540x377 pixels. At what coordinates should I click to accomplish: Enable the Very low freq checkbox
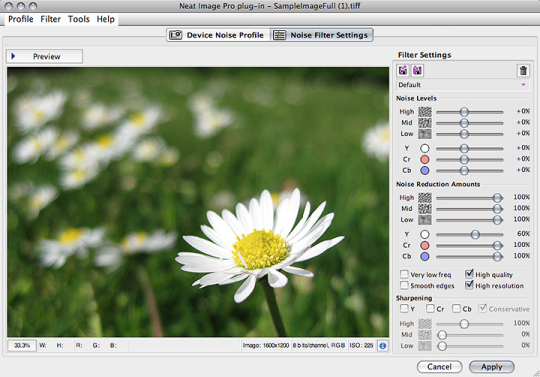404,274
